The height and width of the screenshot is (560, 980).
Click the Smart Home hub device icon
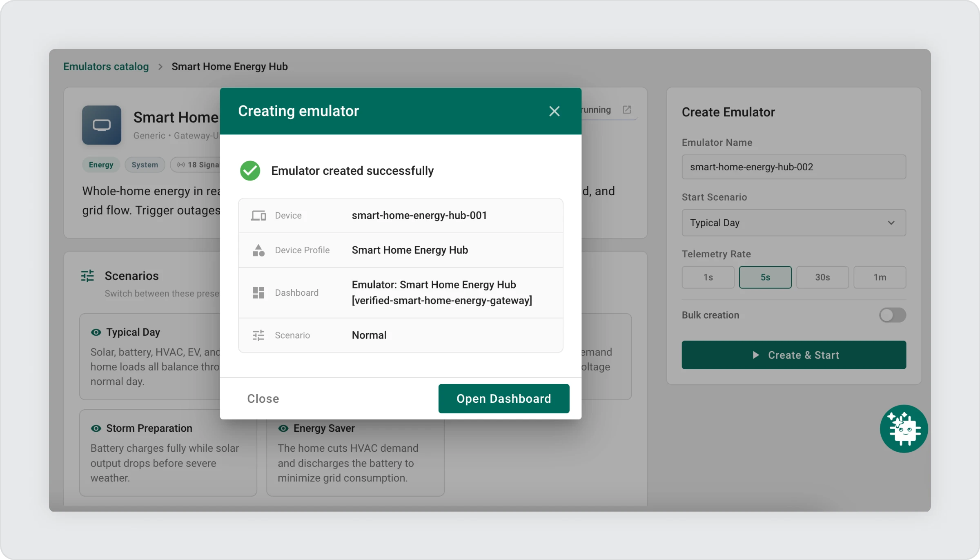coord(102,125)
